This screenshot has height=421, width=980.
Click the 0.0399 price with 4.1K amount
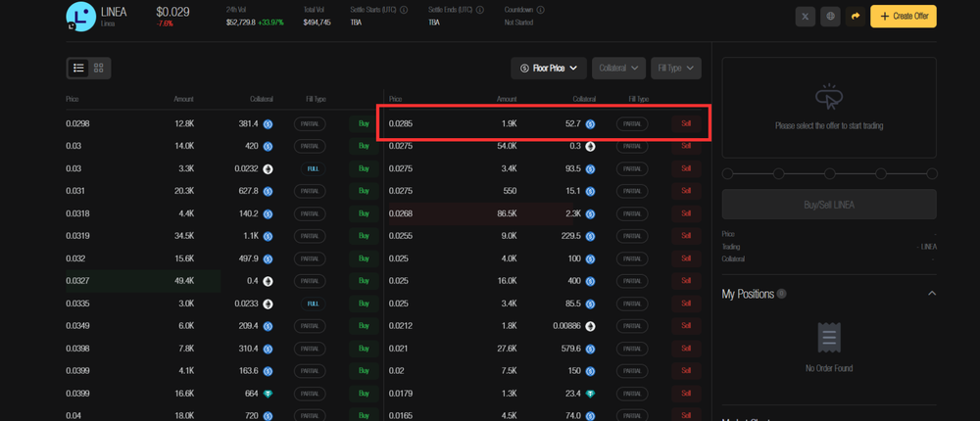point(78,371)
